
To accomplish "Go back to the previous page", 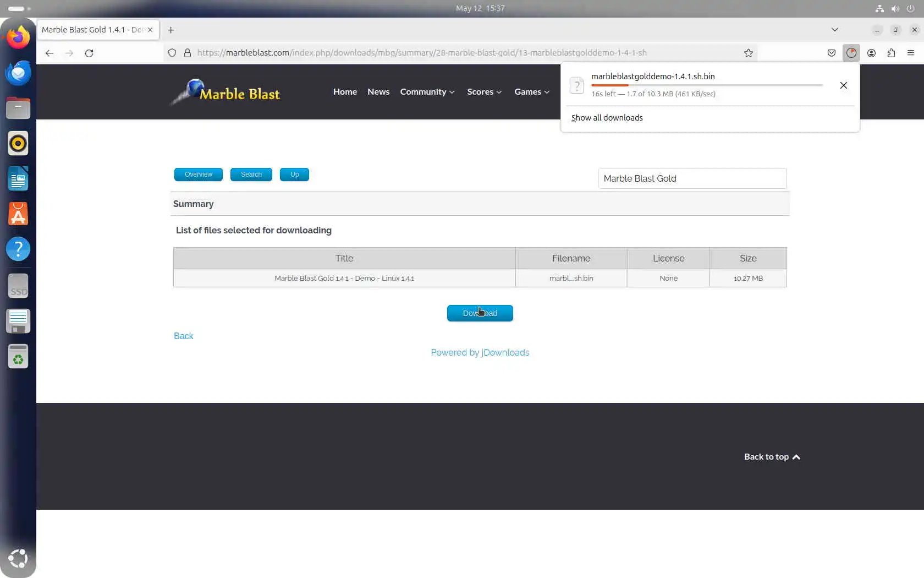I will (x=50, y=53).
